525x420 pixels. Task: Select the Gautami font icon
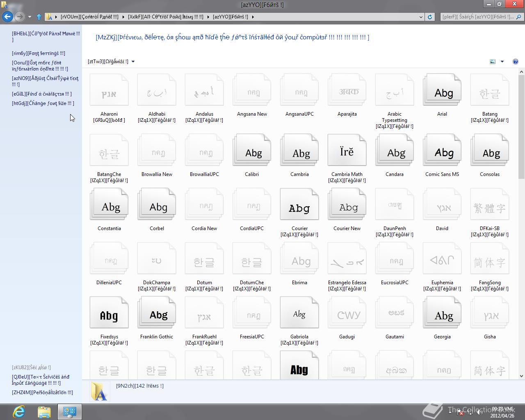[x=395, y=313]
